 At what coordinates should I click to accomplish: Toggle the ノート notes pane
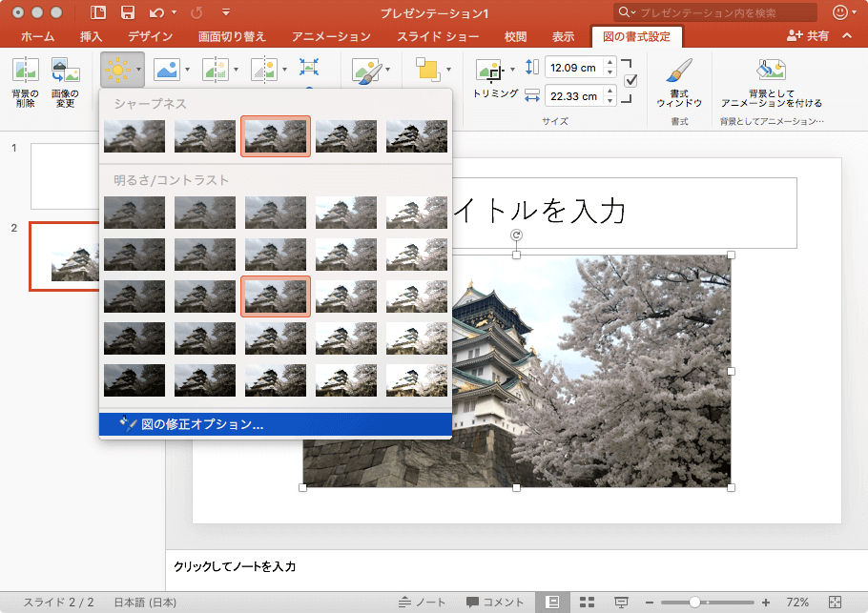point(423,603)
